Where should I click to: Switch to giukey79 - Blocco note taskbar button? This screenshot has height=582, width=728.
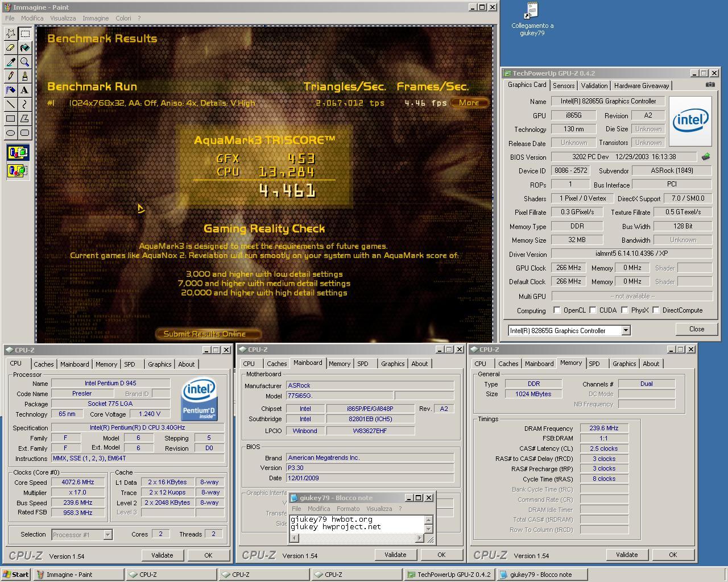point(543,574)
